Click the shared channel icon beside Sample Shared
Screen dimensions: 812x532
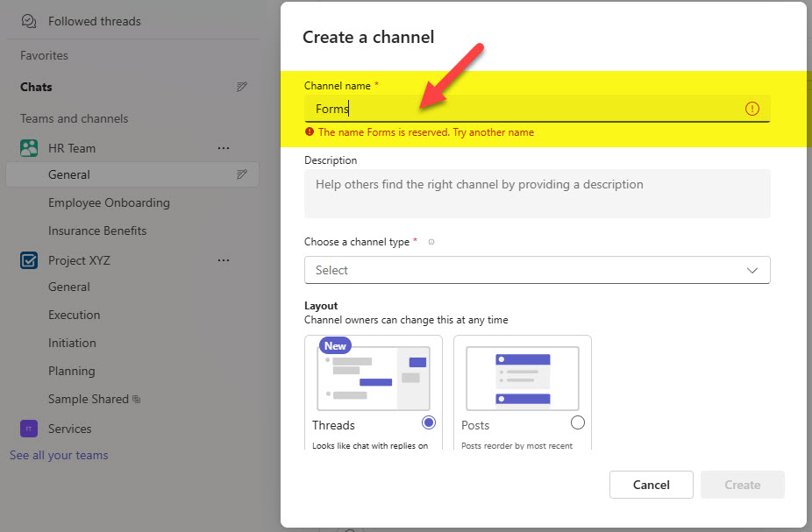[x=137, y=399]
